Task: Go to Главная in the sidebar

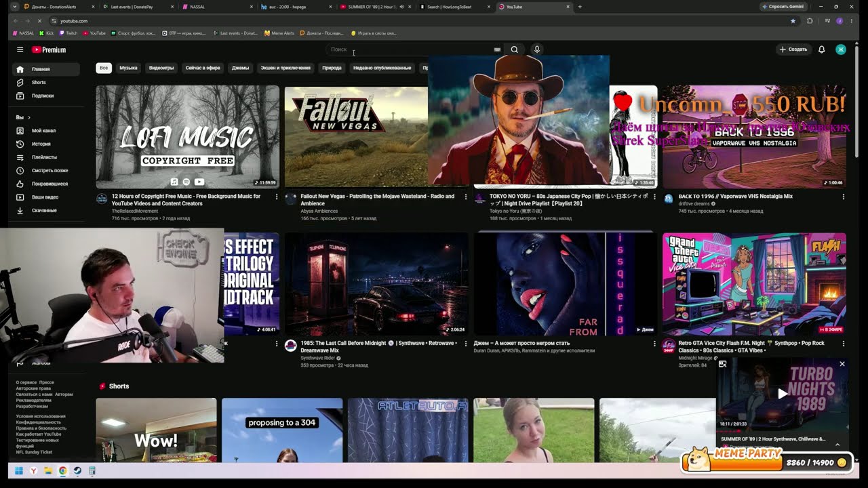Action: coord(46,69)
